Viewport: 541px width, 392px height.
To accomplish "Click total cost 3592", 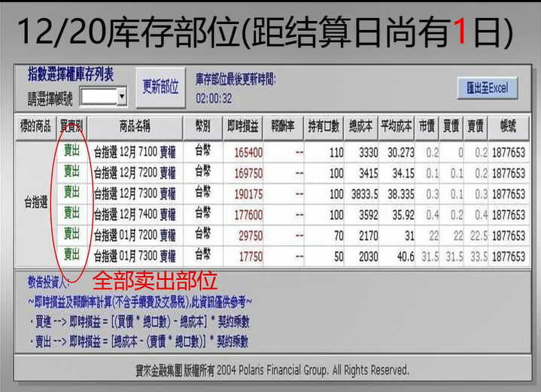I will (369, 215).
